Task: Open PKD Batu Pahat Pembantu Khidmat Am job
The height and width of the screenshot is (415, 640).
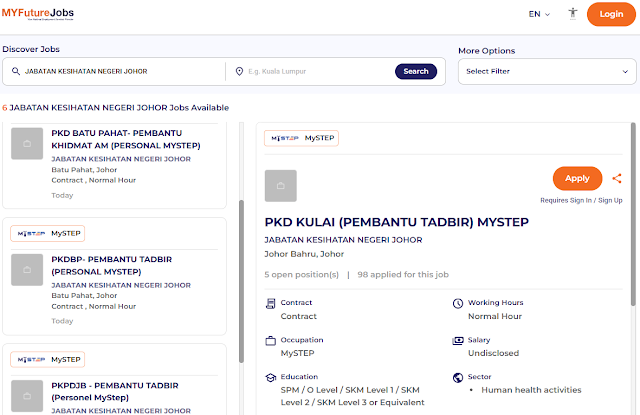Action: pos(126,139)
